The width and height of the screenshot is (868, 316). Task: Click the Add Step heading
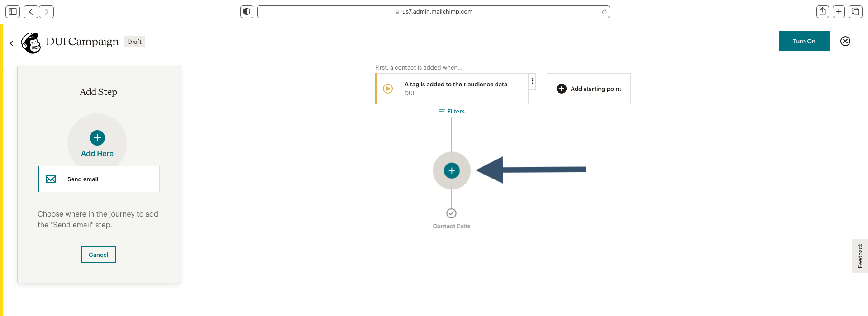pyautogui.click(x=99, y=92)
